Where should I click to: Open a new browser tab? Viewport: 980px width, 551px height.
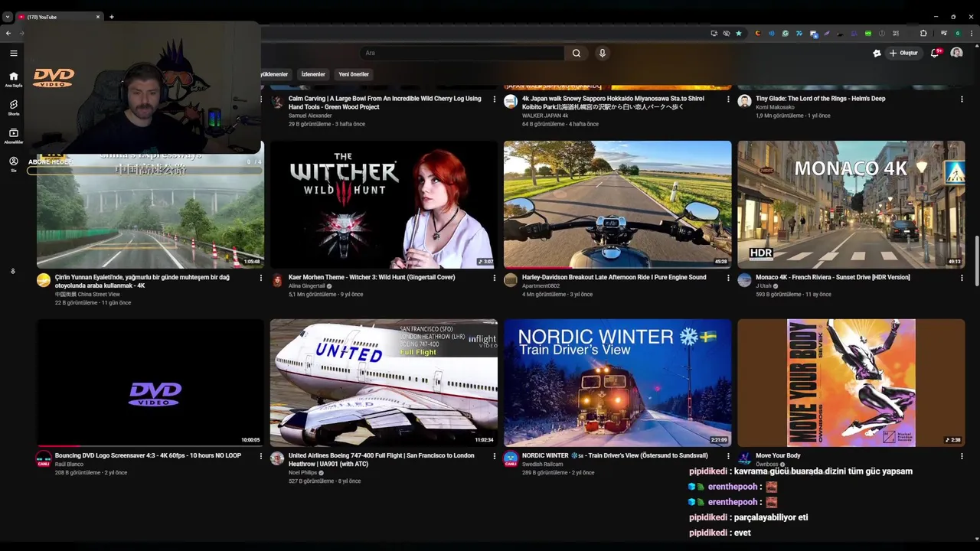point(112,17)
